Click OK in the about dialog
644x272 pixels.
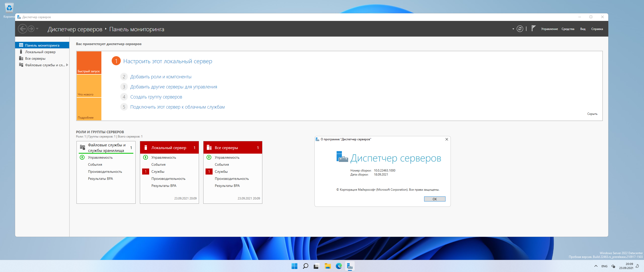pos(434,199)
